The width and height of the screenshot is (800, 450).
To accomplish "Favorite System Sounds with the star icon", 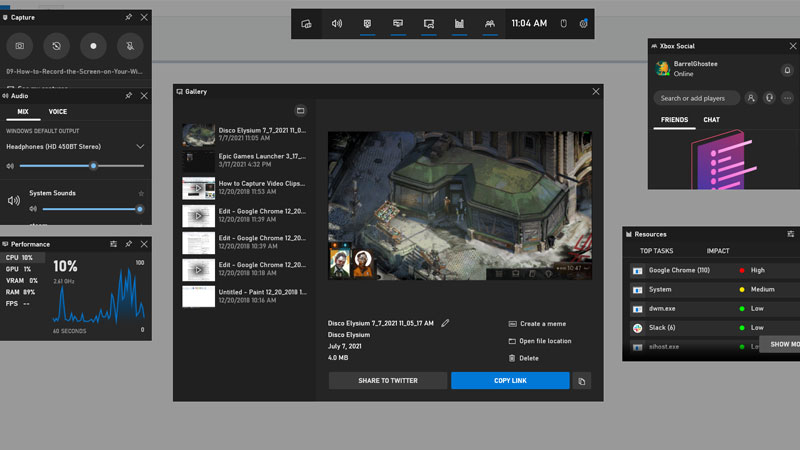I will pyautogui.click(x=141, y=193).
